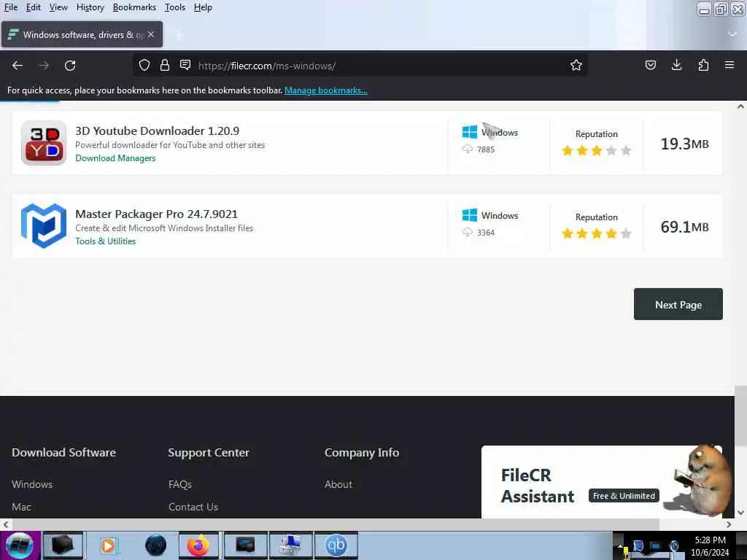Image resolution: width=747 pixels, height=560 pixels.
Task: Open the media player taskbar icon
Action: (108, 545)
